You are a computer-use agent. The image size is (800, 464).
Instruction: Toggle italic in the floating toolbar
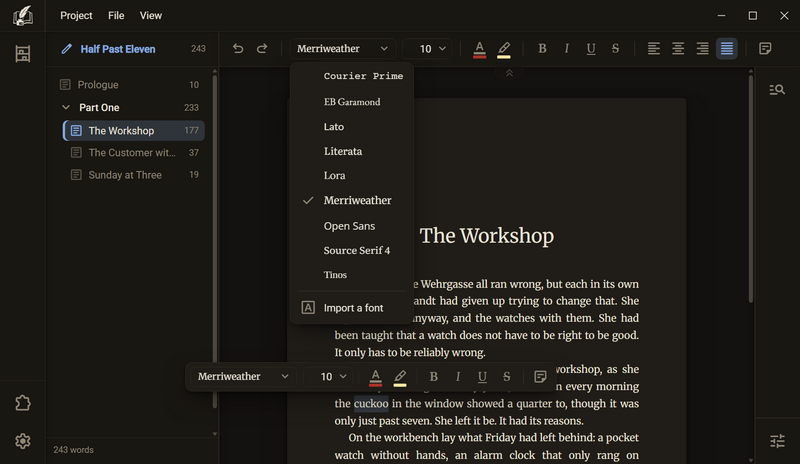(x=458, y=376)
